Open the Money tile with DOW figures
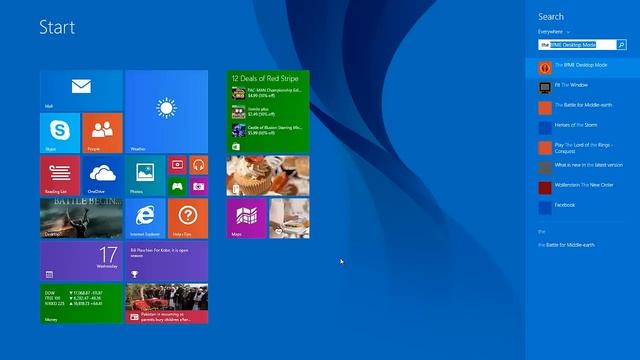The image size is (640, 360). (81, 304)
